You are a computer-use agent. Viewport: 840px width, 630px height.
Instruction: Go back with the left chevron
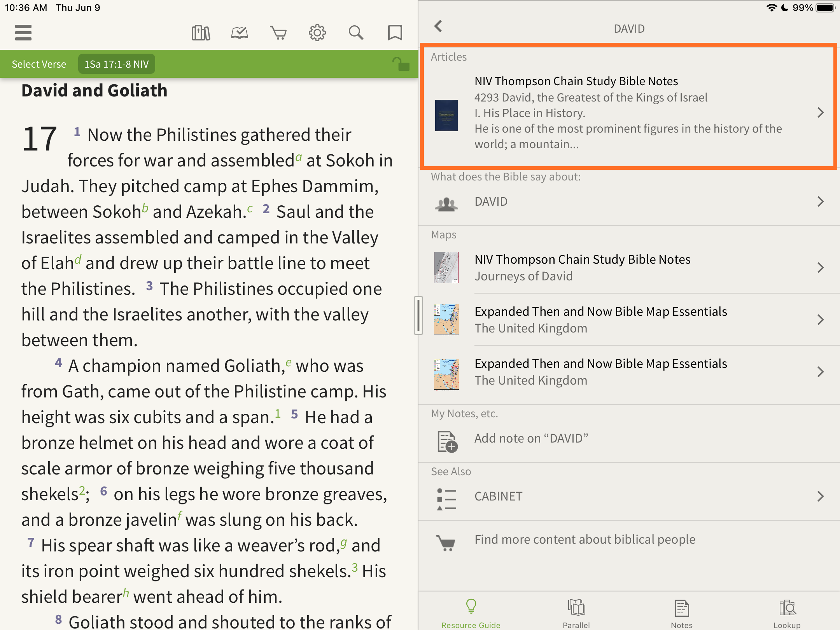439,26
